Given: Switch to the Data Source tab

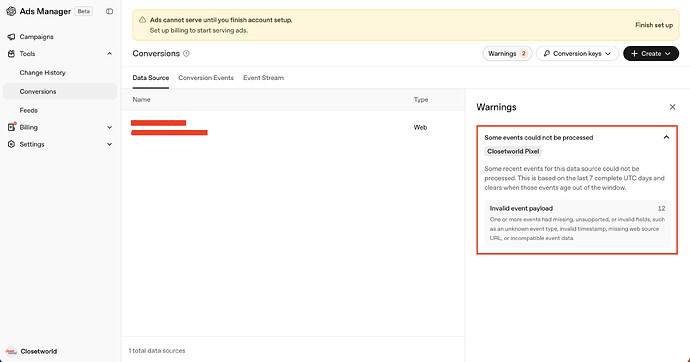Looking at the screenshot, I should [150, 78].
